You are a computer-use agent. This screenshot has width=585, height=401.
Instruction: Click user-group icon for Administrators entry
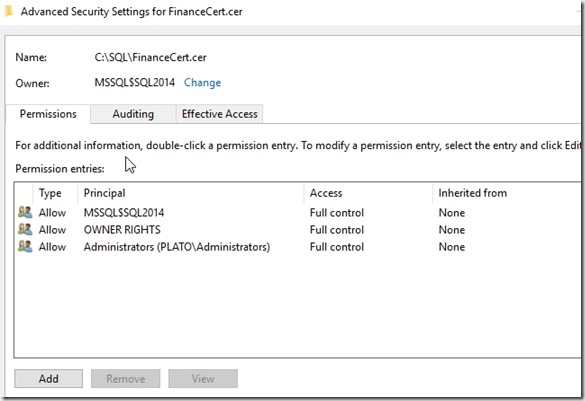pos(25,247)
